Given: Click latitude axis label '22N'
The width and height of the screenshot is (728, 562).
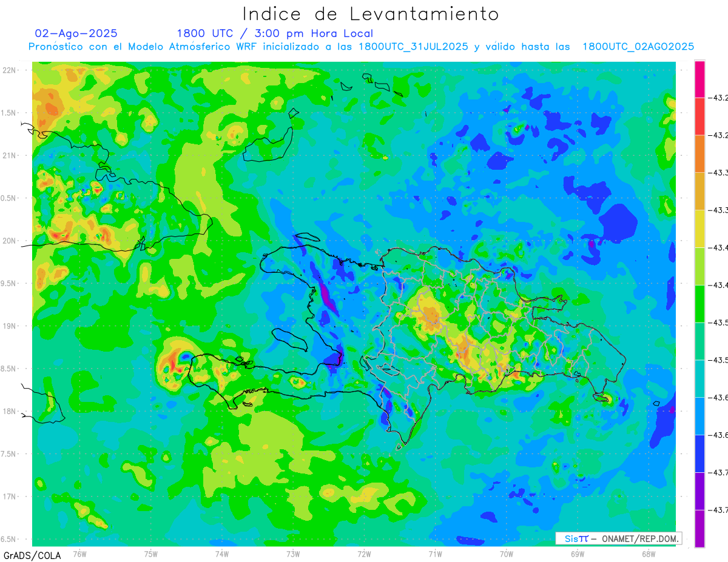Looking at the screenshot, I should click(x=9, y=70).
